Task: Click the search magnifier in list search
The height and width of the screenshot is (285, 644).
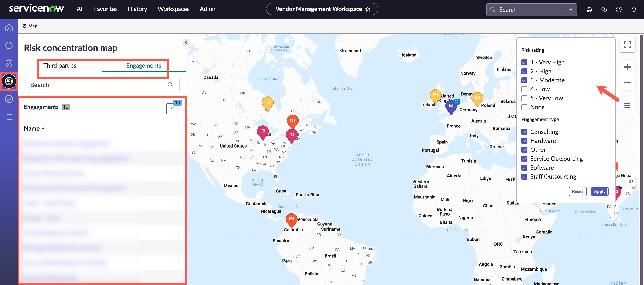Action: [170, 85]
